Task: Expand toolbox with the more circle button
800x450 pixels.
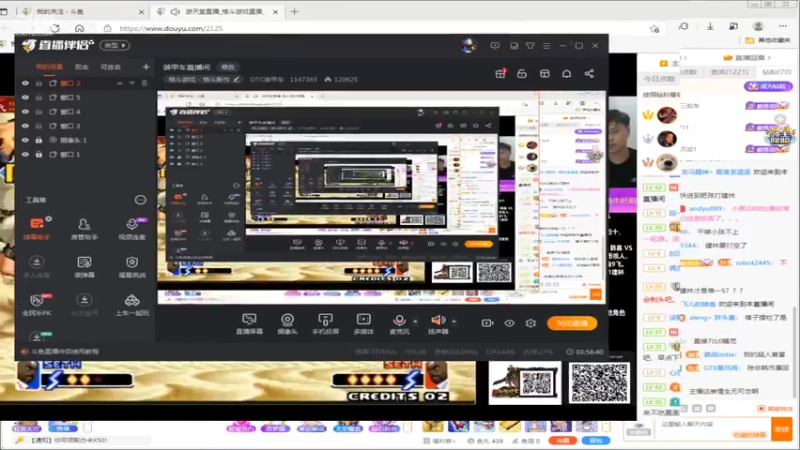Action: point(140,200)
